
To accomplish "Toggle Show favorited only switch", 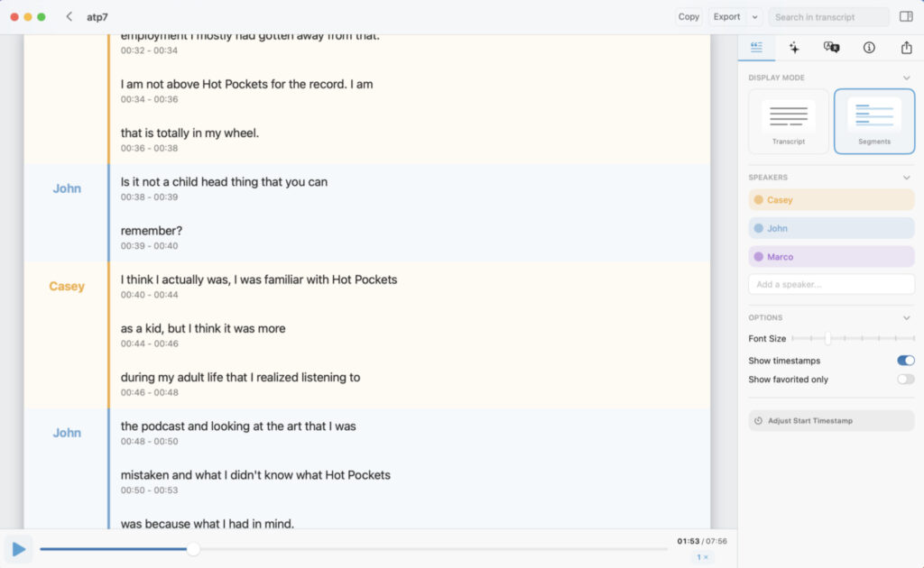I will coord(906,379).
